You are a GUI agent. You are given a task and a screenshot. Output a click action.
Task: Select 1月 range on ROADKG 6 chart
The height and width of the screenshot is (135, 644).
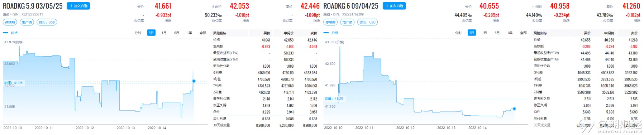485,33
